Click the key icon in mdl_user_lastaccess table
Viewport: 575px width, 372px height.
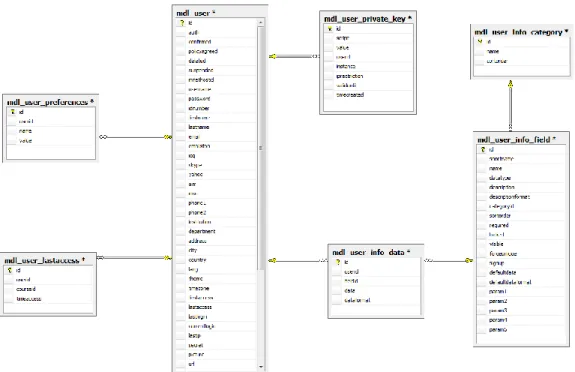pyautogui.click(x=10, y=270)
